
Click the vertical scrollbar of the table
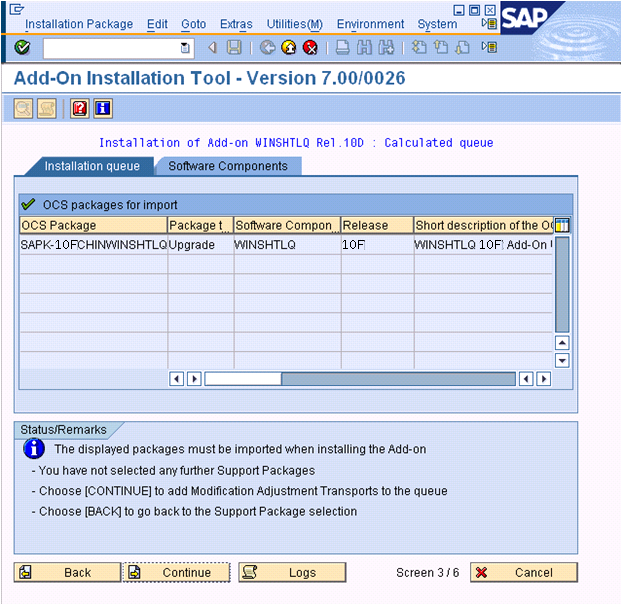tap(562, 284)
